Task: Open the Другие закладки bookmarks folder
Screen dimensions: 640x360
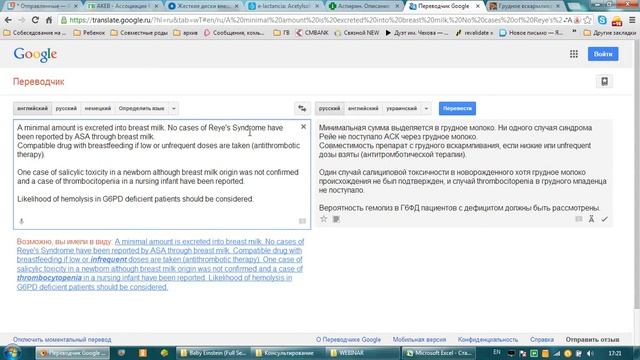Action: point(609,33)
